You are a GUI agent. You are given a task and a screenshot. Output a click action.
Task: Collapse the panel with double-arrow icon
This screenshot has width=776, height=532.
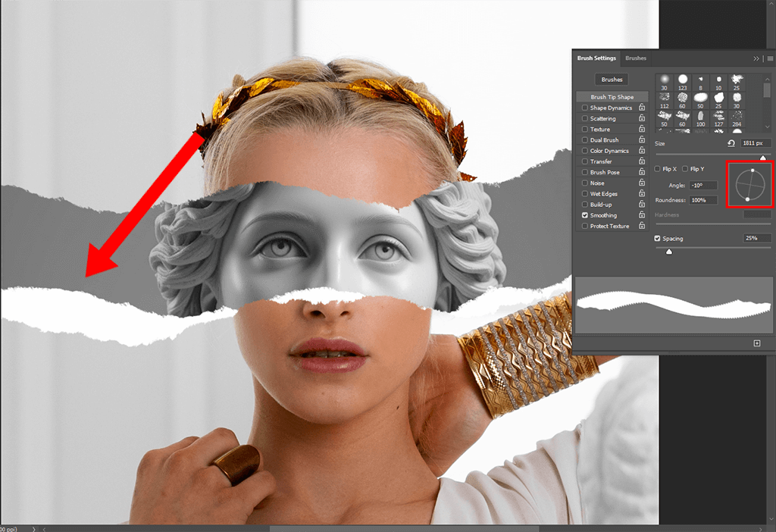point(756,58)
